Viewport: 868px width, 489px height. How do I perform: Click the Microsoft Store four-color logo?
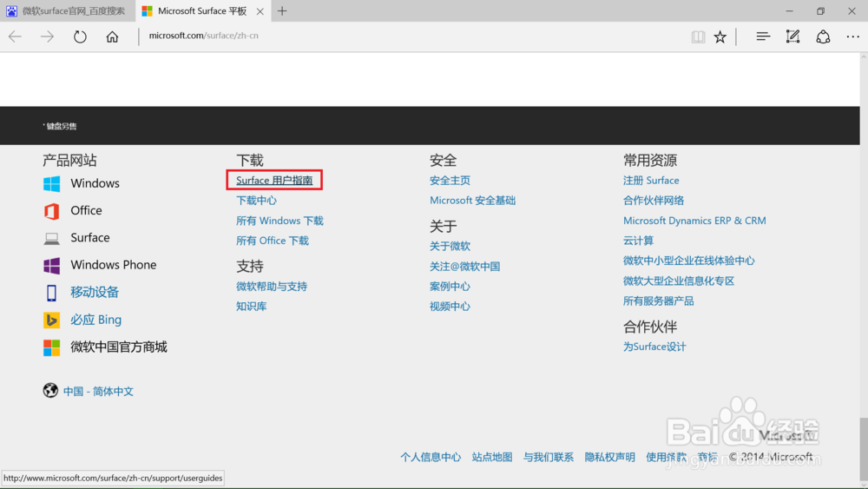(51, 347)
